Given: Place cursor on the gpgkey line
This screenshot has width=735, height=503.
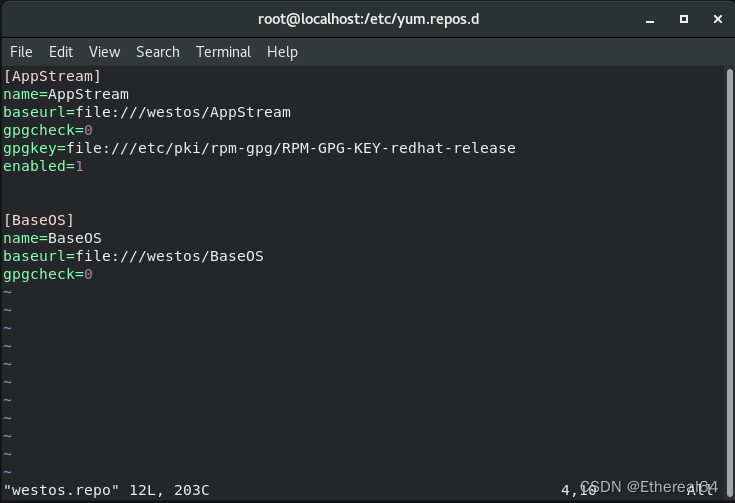Looking at the screenshot, I should pos(259,149).
